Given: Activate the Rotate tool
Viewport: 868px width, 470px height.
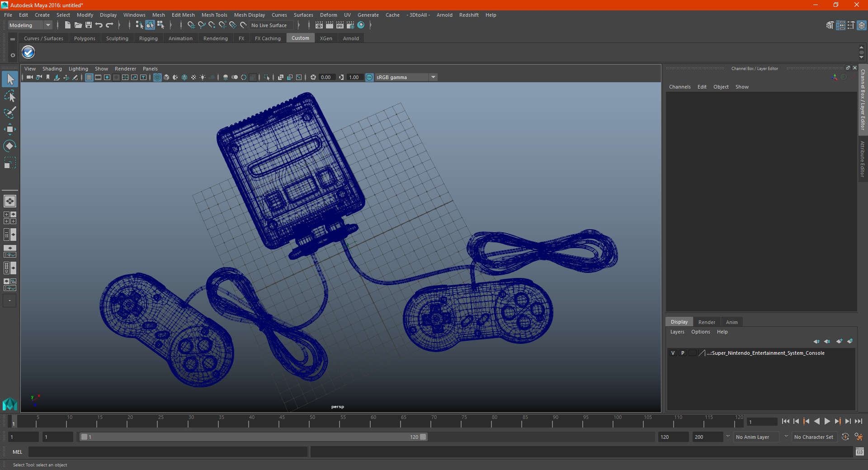Looking at the screenshot, I should pyautogui.click(x=10, y=146).
